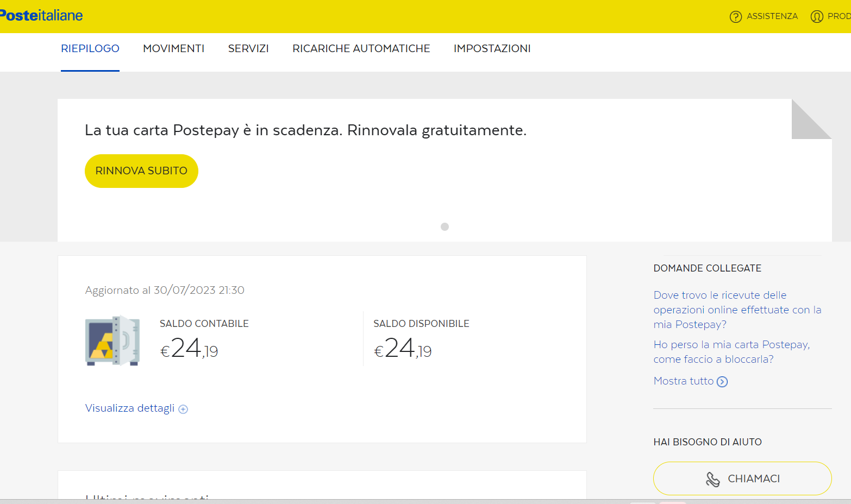This screenshot has width=851, height=504.
Task: Click the profile user icon in header
Action: coord(816,17)
